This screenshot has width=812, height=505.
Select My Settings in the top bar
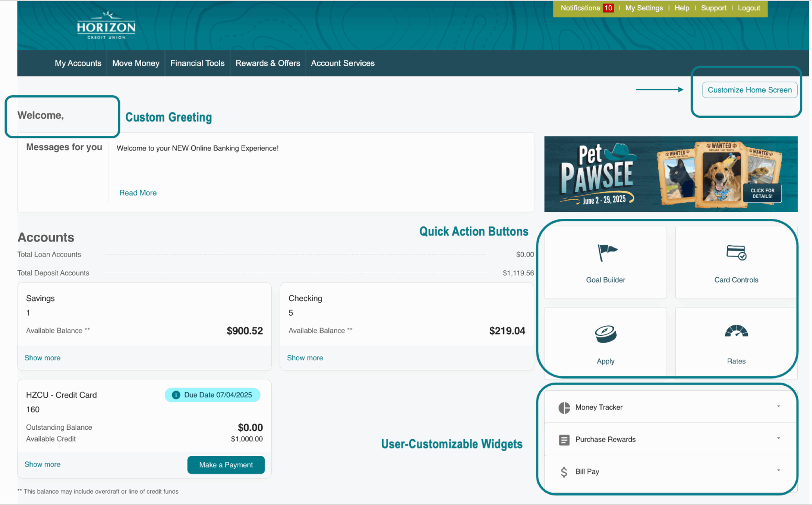click(x=644, y=8)
